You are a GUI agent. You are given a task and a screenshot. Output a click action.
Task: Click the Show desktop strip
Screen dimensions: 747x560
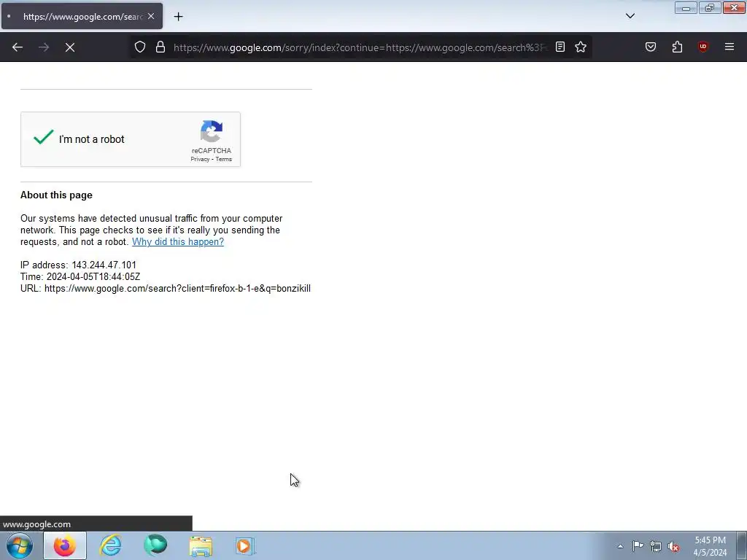coord(742,545)
